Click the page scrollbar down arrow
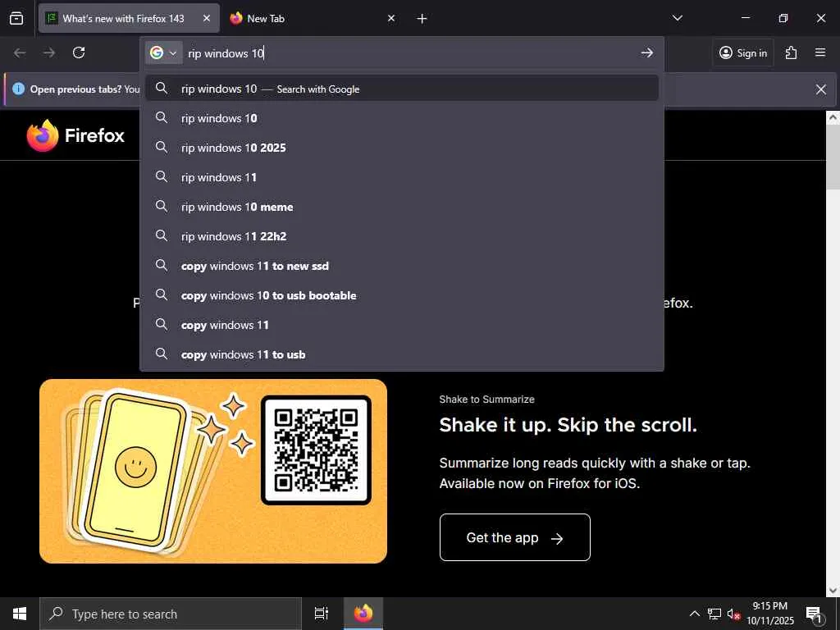The width and height of the screenshot is (840, 630). pos(833,591)
